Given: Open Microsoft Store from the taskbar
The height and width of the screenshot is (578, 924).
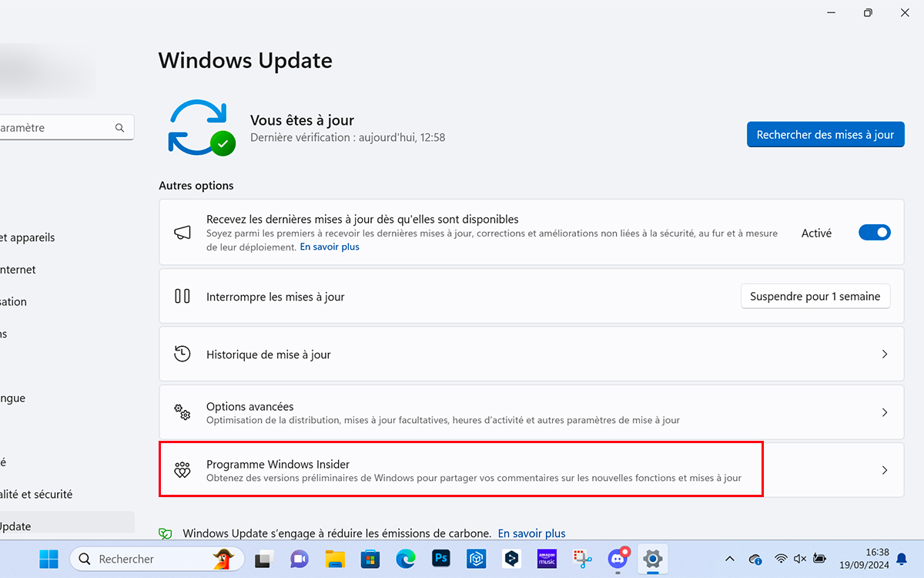Looking at the screenshot, I should coord(370,559).
